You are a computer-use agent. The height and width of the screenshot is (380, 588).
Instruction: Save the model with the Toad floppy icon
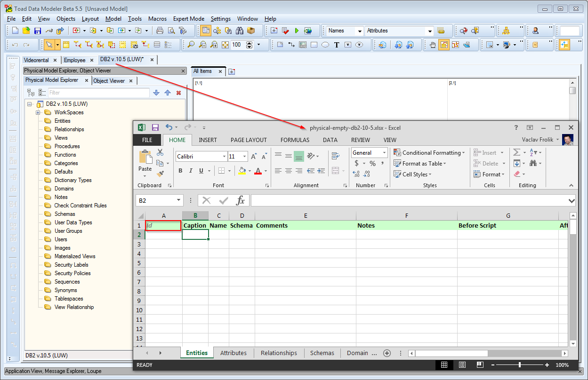pyautogui.click(x=38, y=31)
